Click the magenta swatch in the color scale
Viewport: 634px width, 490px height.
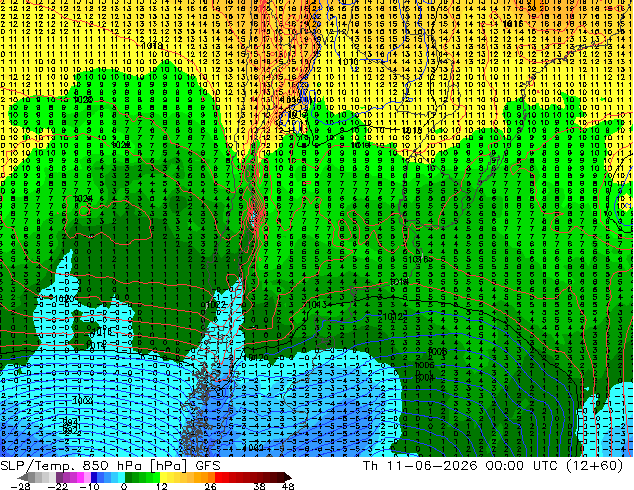pyautogui.click(x=80, y=477)
